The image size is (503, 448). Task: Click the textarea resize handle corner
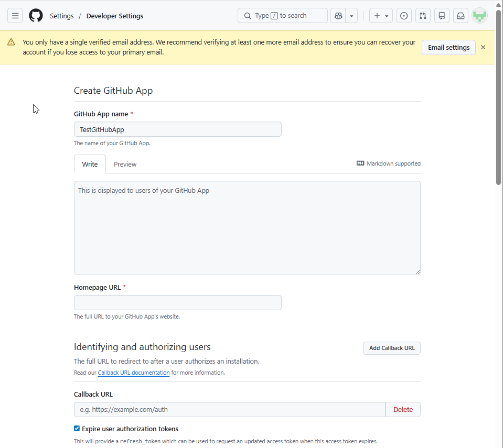click(418, 272)
